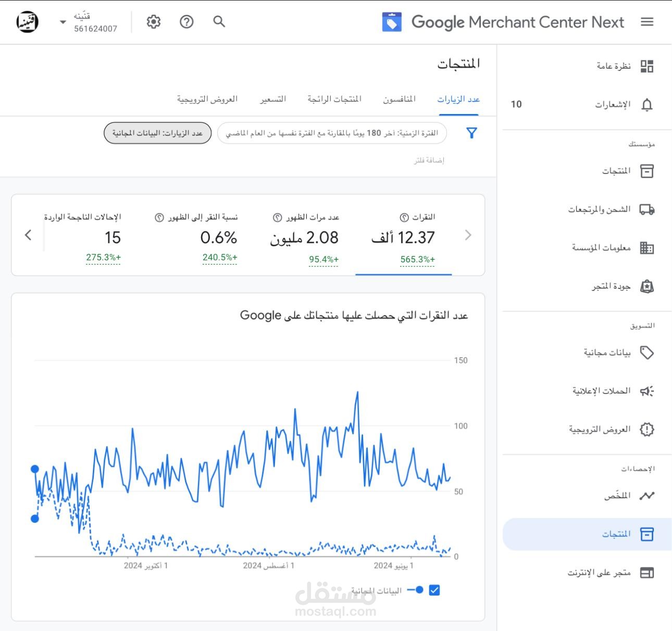Click the overview dashboard icon

[647, 66]
